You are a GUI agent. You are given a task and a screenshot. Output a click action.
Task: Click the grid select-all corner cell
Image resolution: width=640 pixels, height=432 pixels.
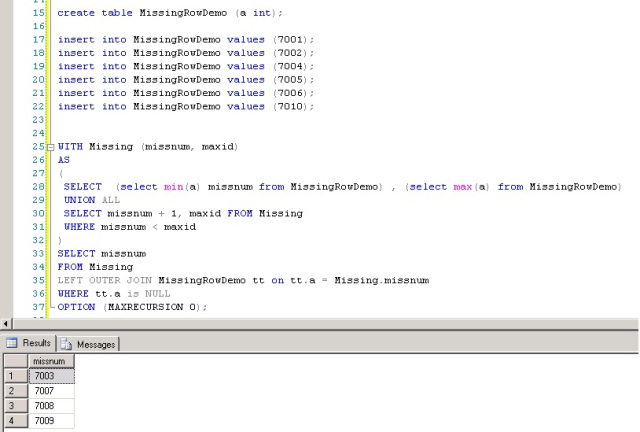pyautogui.click(x=16, y=361)
